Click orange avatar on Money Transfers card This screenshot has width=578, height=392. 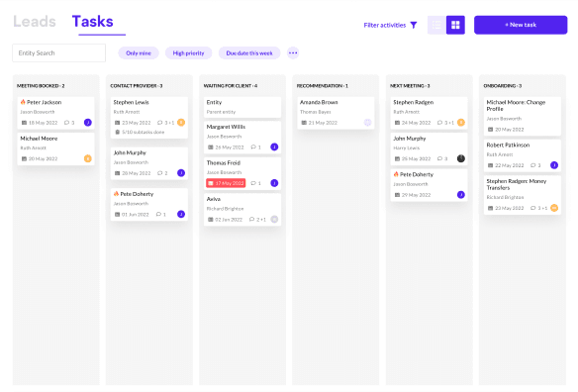click(554, 208)
